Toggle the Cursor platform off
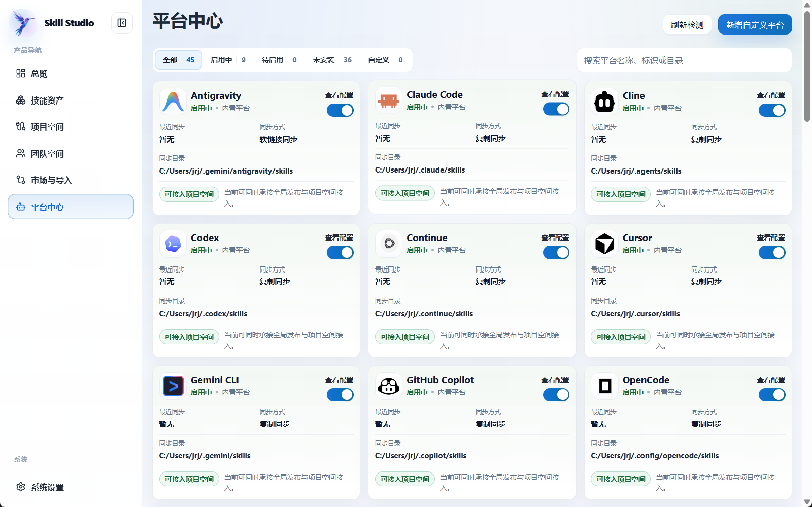Screen dimensions: 812x507 tap(772, 252)
